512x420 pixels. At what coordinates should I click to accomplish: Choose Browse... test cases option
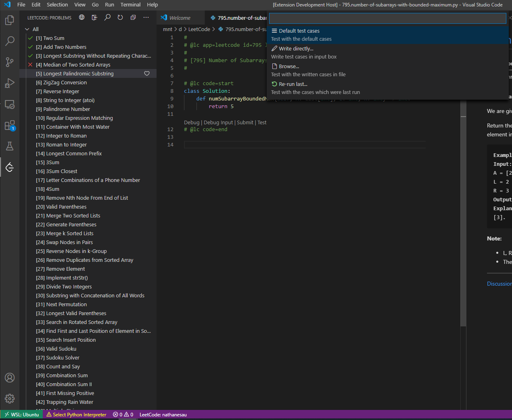point(387,70)
